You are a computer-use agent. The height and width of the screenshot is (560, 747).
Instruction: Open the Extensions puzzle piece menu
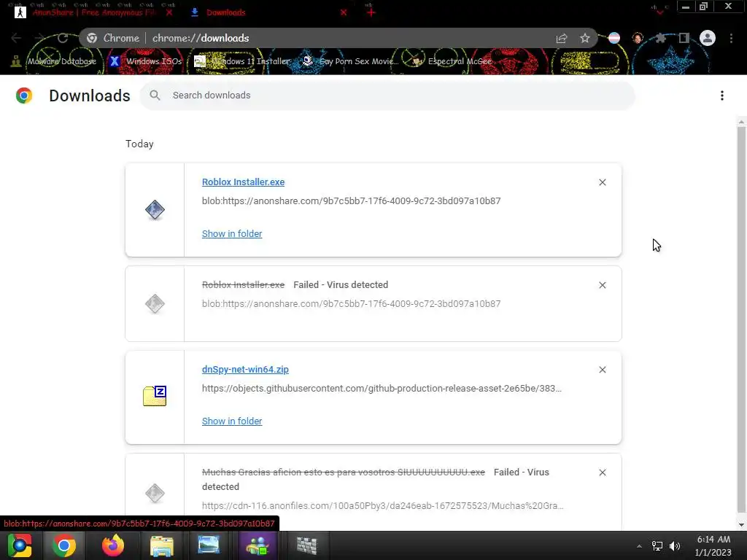click(661, 38)
